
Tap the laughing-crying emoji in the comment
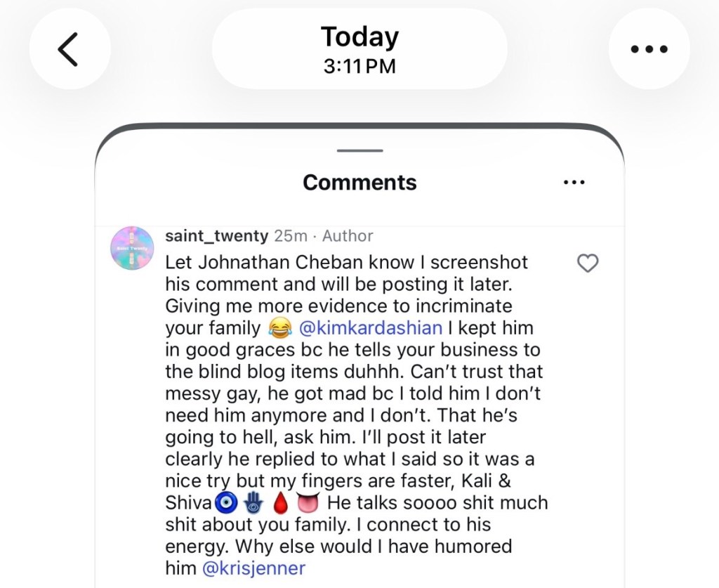280,328
